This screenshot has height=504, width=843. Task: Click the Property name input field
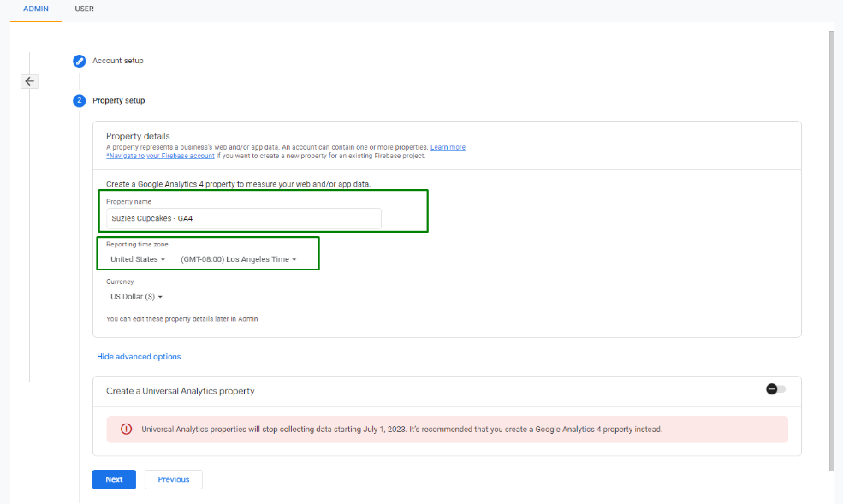[244, 218]
